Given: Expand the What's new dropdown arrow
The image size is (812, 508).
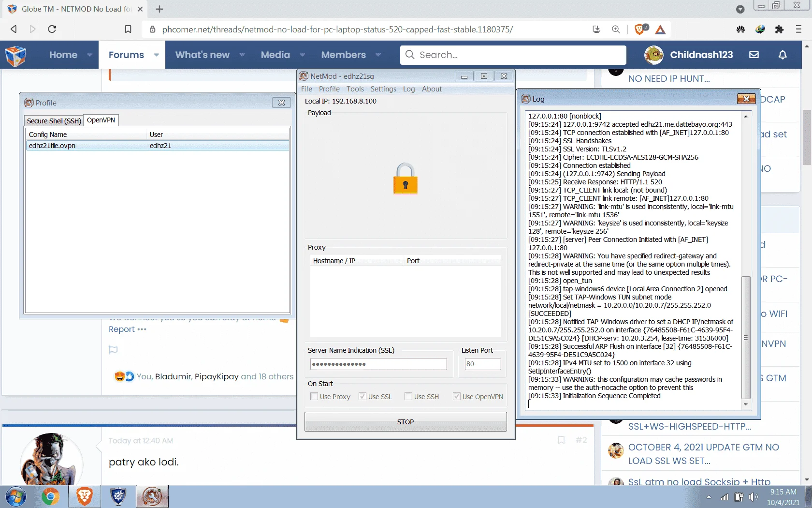Looking at the screenshot, I should 242,55.
